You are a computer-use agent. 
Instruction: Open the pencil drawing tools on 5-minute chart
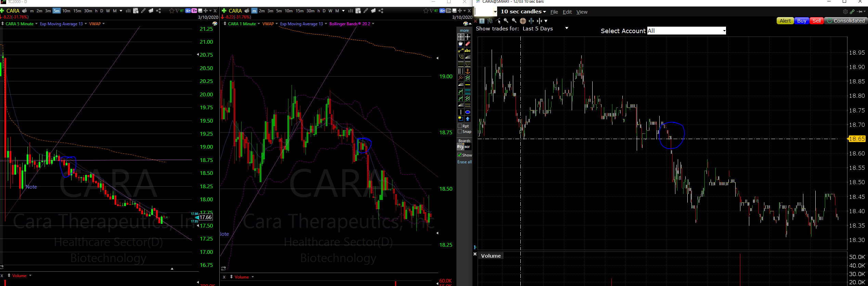coord(143,11)
